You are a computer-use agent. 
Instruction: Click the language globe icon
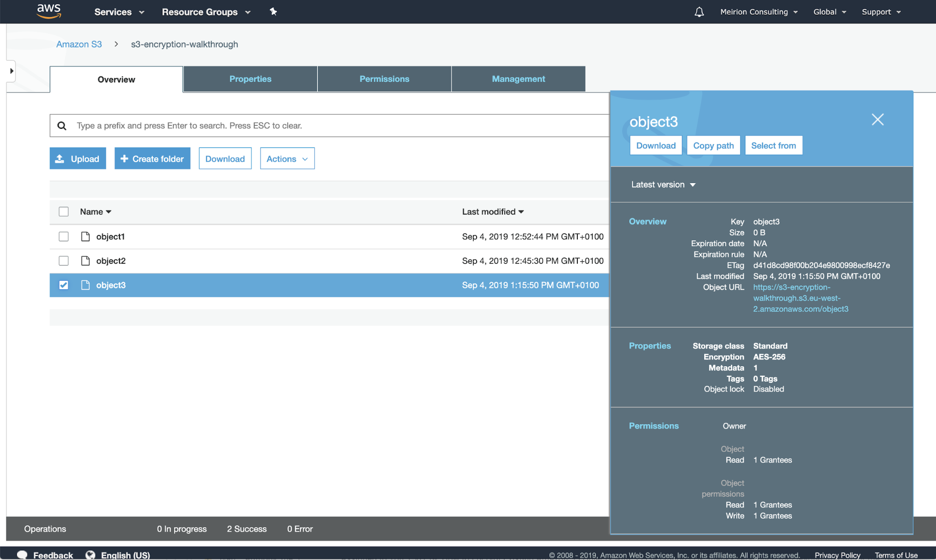click(90, 555)
